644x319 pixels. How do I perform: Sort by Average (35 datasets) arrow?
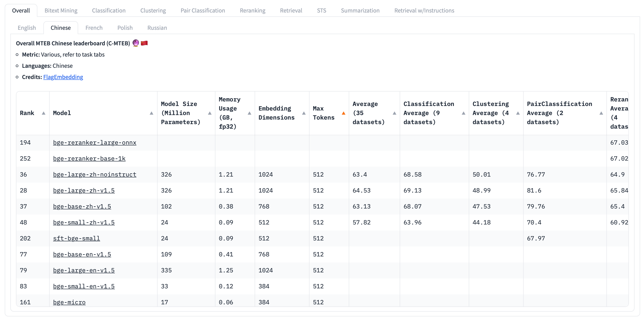click(394, 113)
